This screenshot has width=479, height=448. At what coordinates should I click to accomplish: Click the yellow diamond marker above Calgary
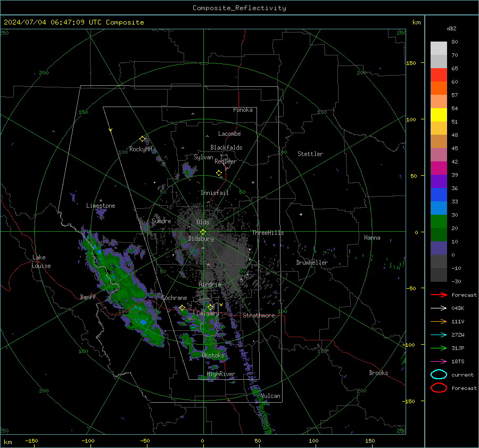point(210,307)
